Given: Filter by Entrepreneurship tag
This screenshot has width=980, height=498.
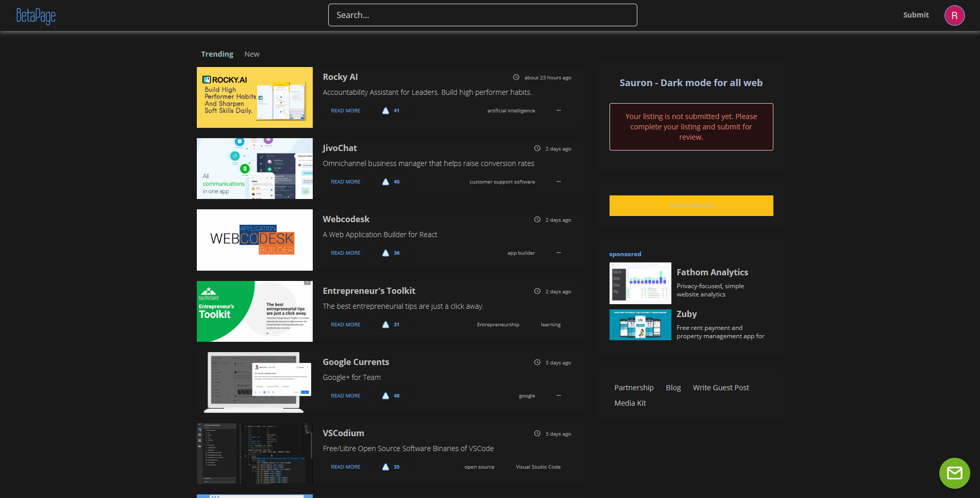Looking at the screenshot, I should point(498,325).
